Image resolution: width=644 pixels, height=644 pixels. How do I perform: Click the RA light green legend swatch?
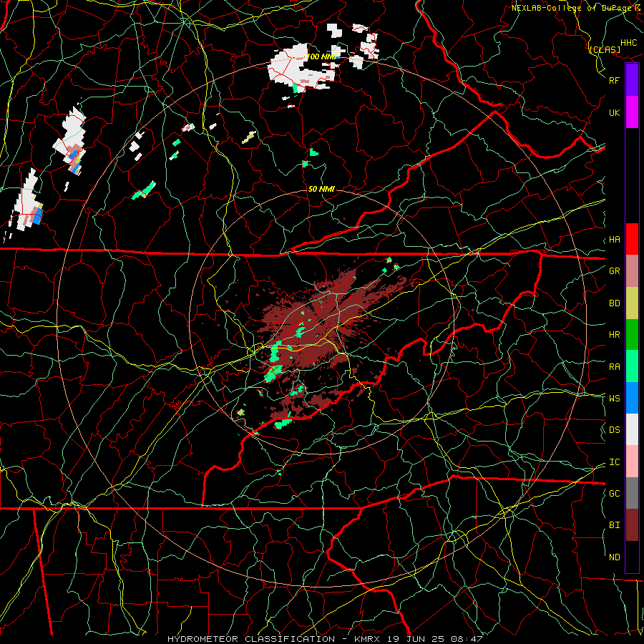tap(632, 366)
